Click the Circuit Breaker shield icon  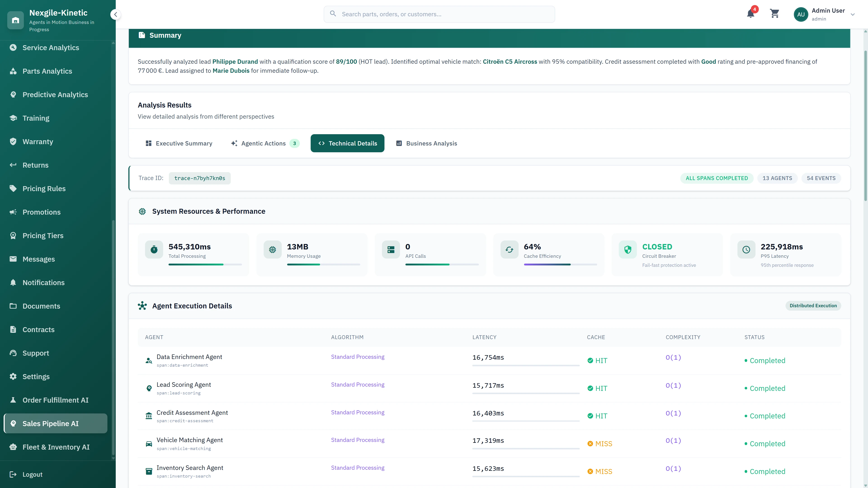coord(627,250)
